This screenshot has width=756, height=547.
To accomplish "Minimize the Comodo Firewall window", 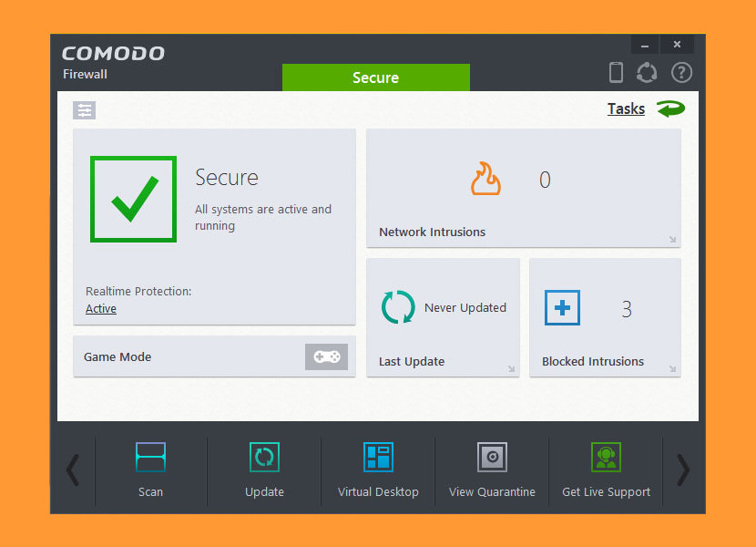I will [645, 45].
